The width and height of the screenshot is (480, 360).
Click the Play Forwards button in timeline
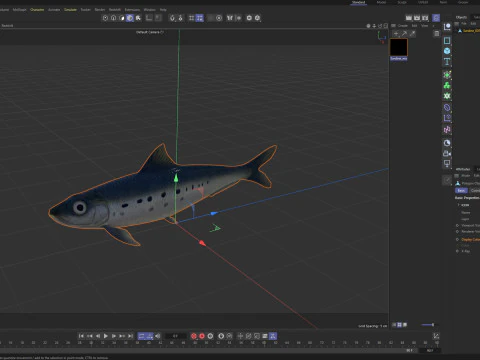[x=106, y=336]
